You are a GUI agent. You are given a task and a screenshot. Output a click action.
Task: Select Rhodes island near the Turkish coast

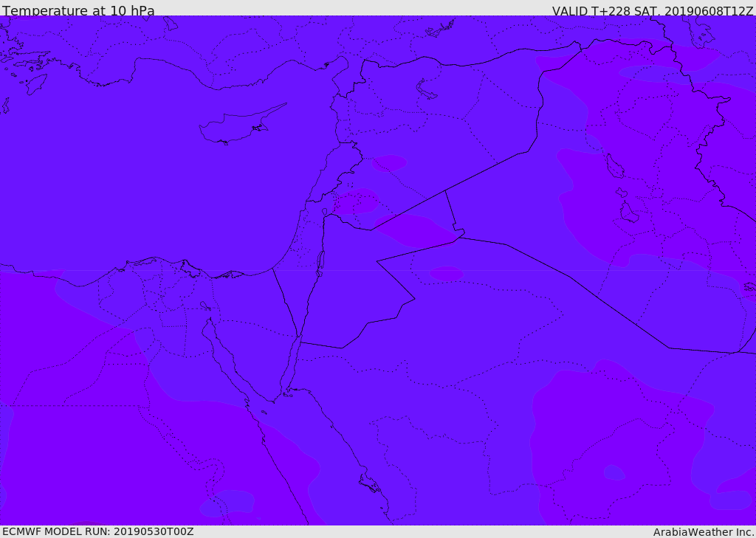36,84
